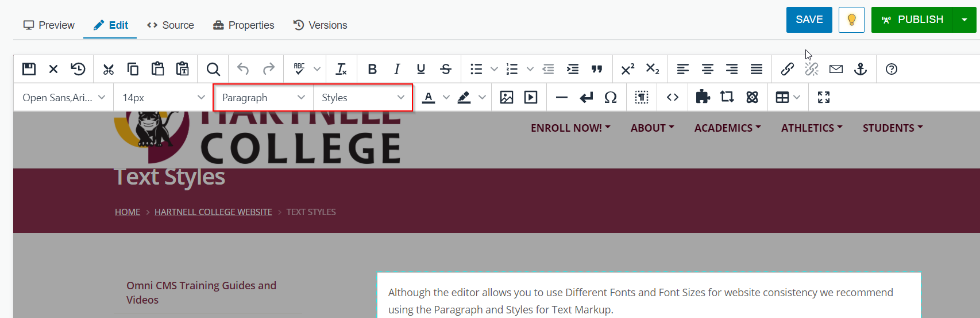980x318 pixels.
Task: Apply the text color swatch
Action: click(x=429, y=98)
